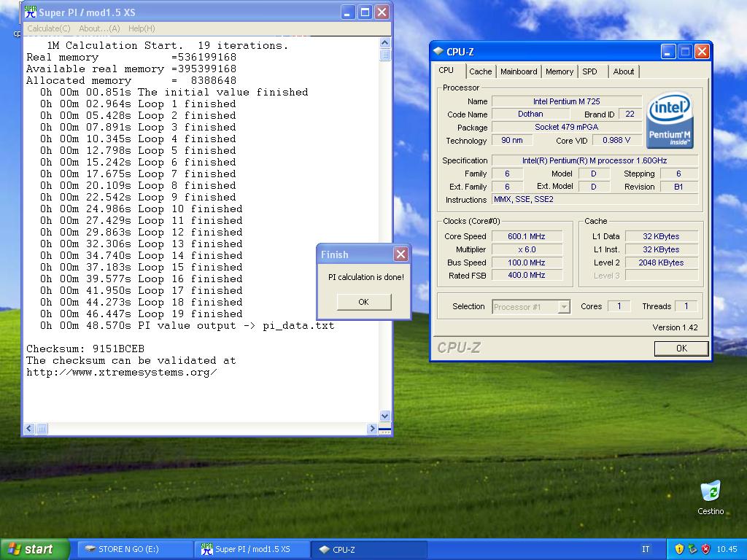Confirm the Finish dialog with OK

point(364,302)
